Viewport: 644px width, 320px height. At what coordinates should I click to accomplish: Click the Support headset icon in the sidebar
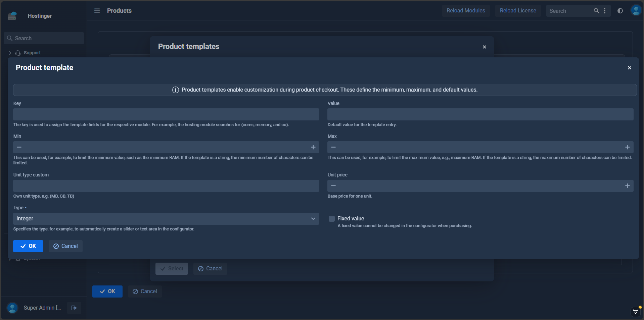pyautogui.click(x=17, y=53)
